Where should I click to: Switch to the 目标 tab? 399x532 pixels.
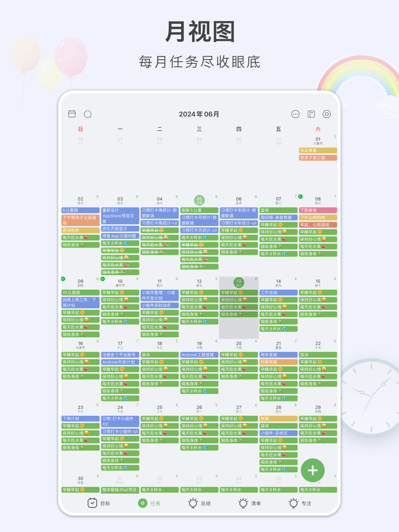click(99, 503)
